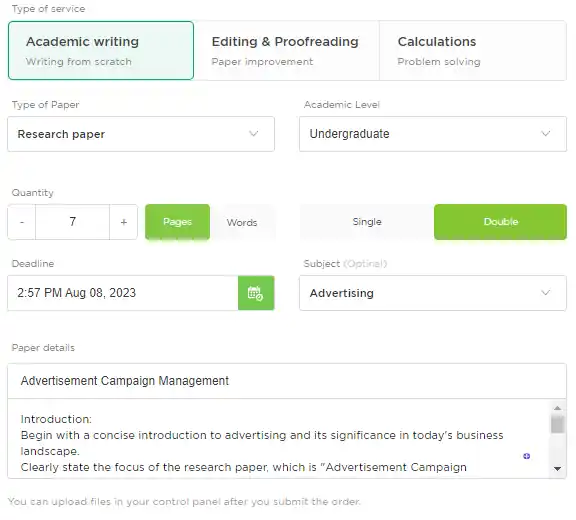Open the Undergraduate academic level dropdown

[x=433, y=134]
